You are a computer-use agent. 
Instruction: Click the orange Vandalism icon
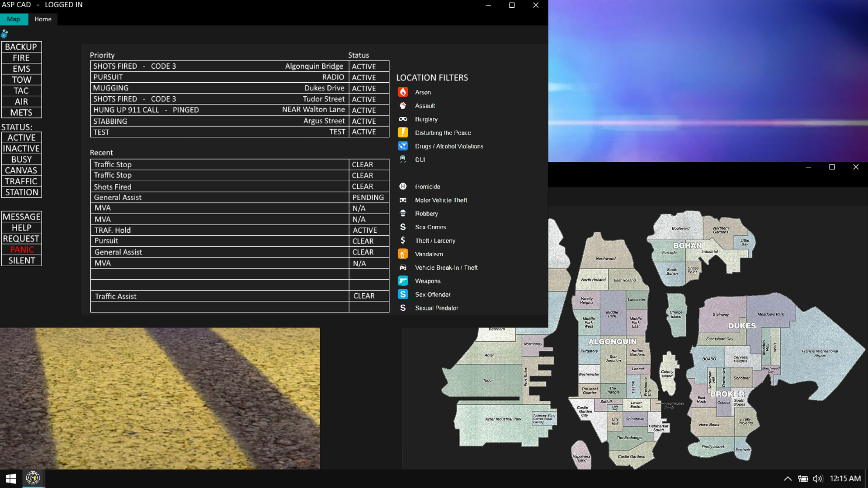coord(403,254)
